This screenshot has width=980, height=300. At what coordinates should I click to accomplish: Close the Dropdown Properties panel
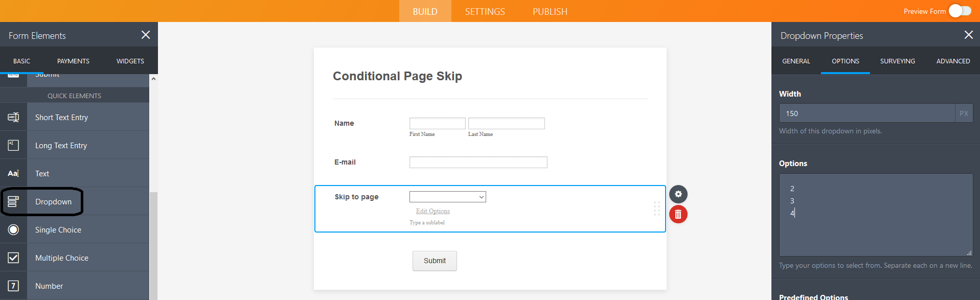pyautogui.click(x=968, y=35)
